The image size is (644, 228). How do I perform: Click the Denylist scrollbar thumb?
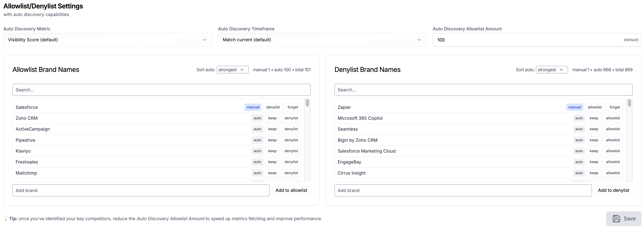point(629,103)
